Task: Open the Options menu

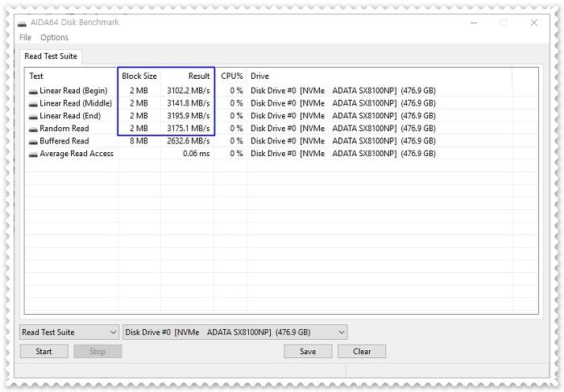Action: pyautogui.click(x=54, y=37)
